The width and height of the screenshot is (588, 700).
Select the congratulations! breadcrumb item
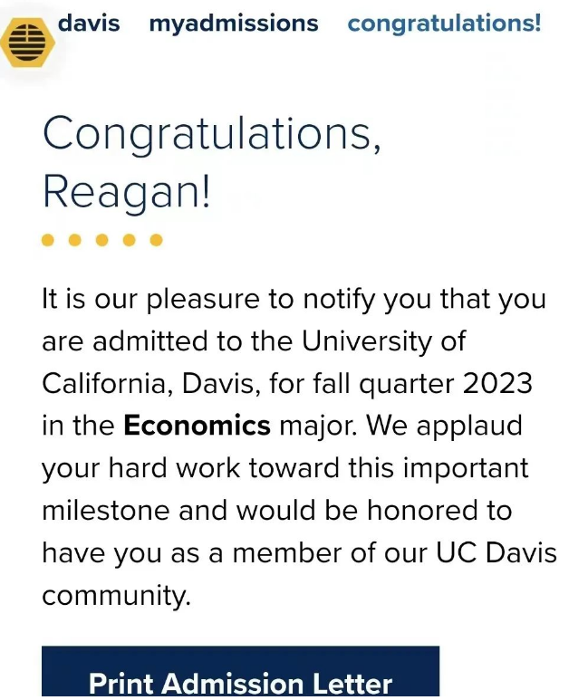tap(444, 24)
